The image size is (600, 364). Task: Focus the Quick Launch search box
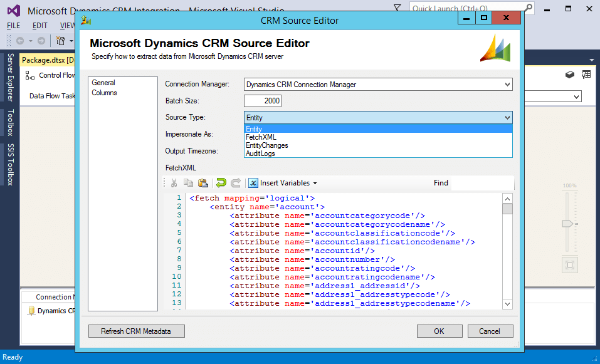(467, 8)
